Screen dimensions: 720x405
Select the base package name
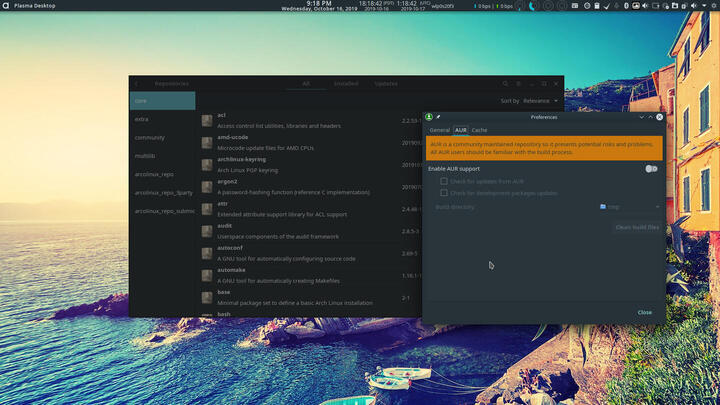(x=224, y=292)
